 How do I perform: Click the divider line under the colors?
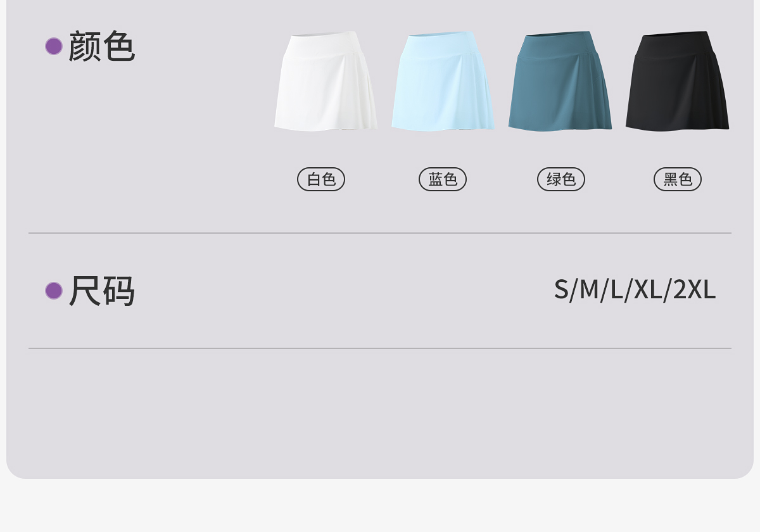point(380,233)
